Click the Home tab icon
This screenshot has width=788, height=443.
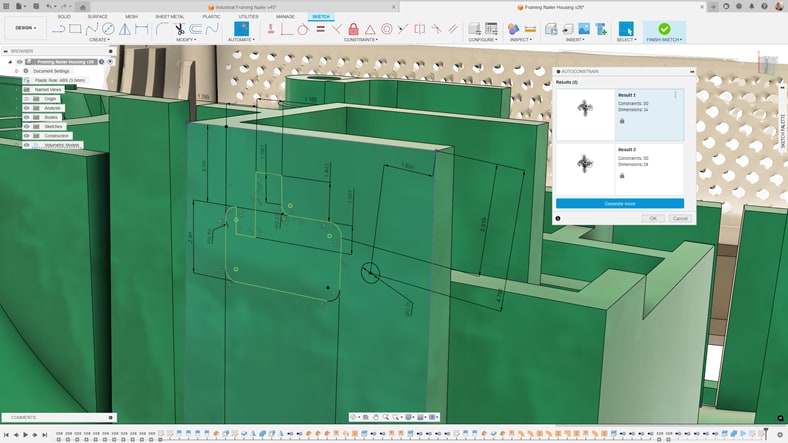[x=83, y=7]
